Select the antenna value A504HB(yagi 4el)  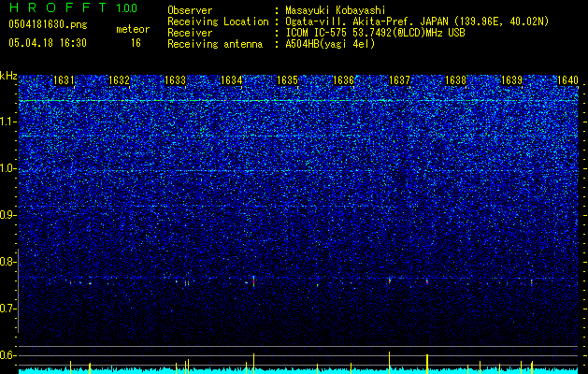click(x=330, y=44)
